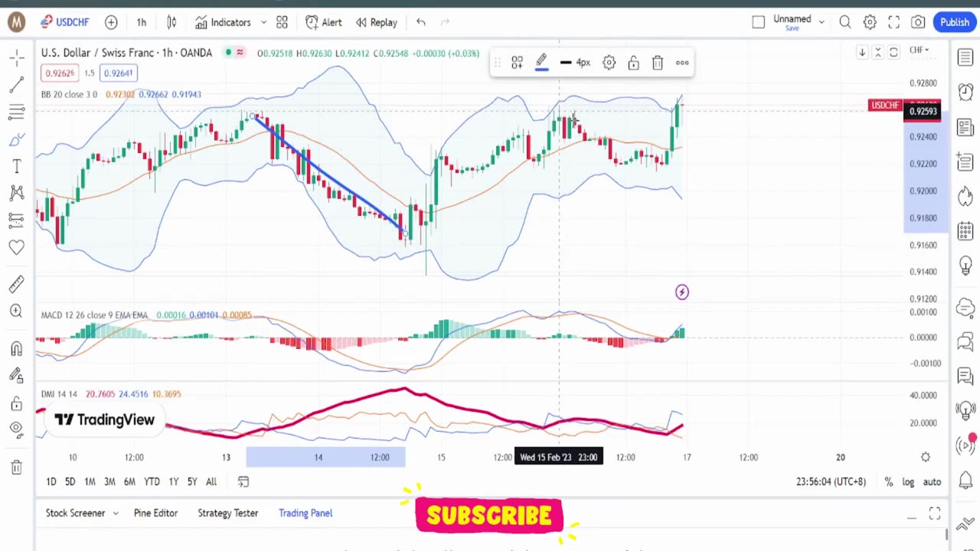This screenshot has height=551, width=980.
Task: Open the data window panel icon
Action: 965,161
